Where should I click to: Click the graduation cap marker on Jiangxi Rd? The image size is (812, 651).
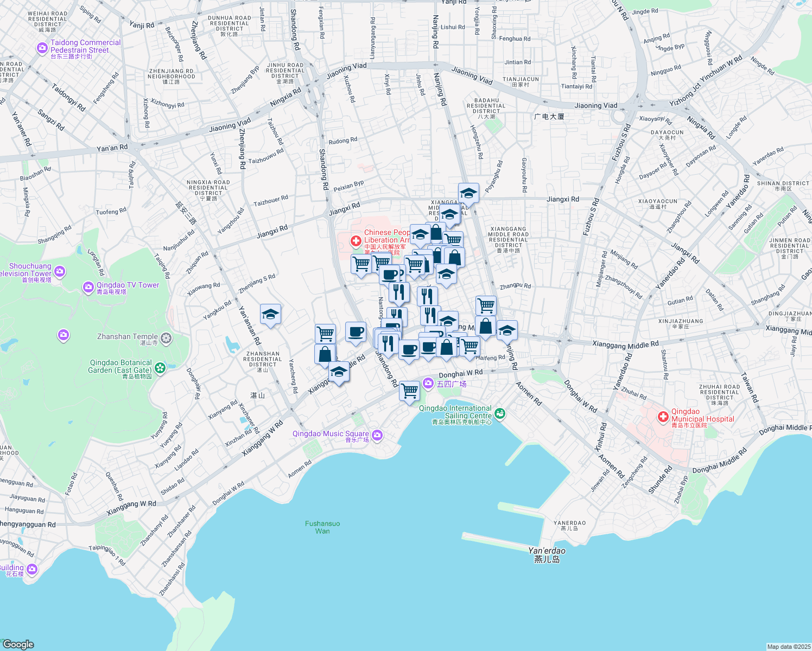468,193
